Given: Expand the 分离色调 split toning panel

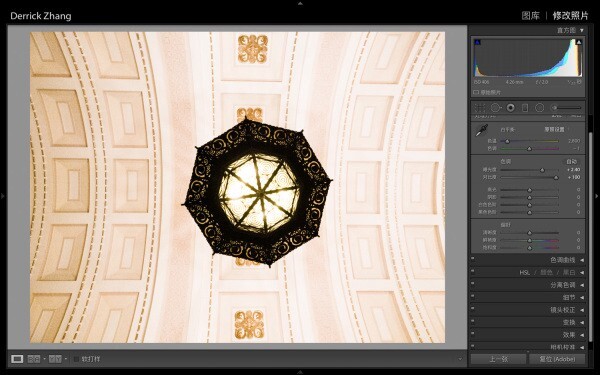Looking at the screenshot, I should click(x=582, y=285).
